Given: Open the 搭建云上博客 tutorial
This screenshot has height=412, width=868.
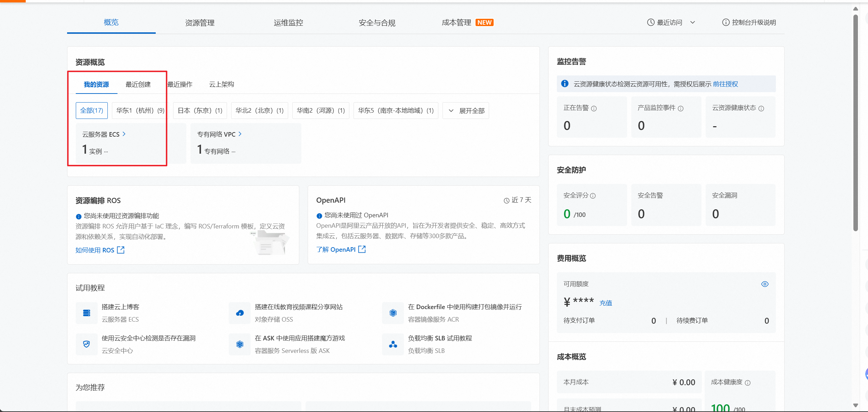Looking at the screenshot, I should [120, 307].
